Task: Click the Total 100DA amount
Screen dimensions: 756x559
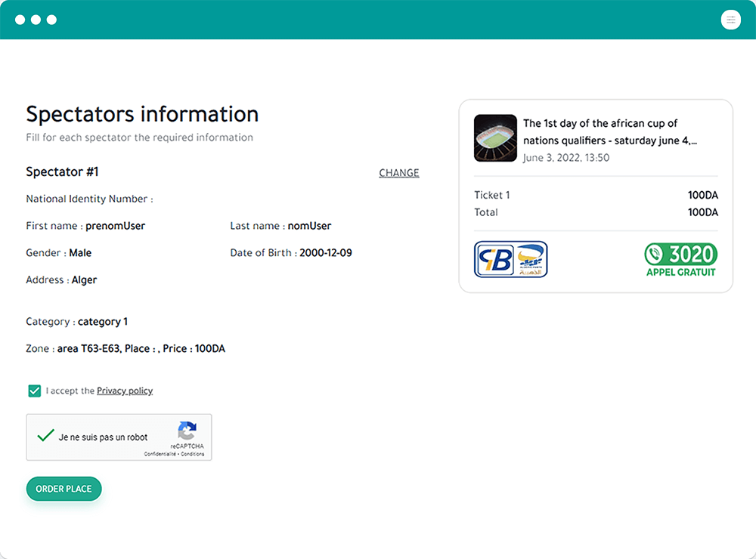Action: click(x=702, y=212)
